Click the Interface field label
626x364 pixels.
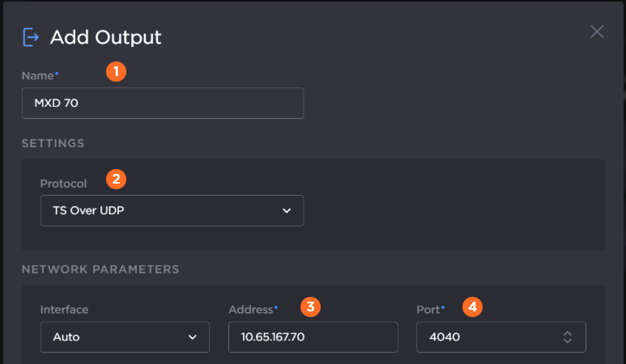64,309
